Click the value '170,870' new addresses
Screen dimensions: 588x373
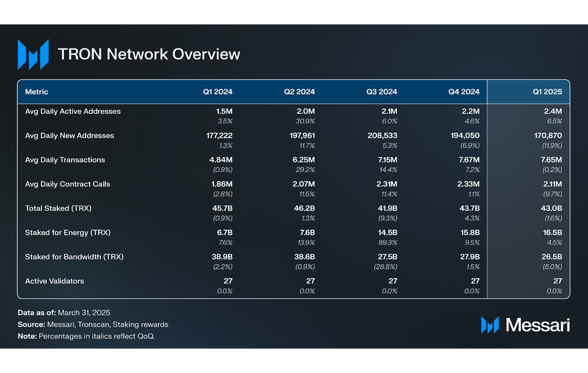click(548, 136)
